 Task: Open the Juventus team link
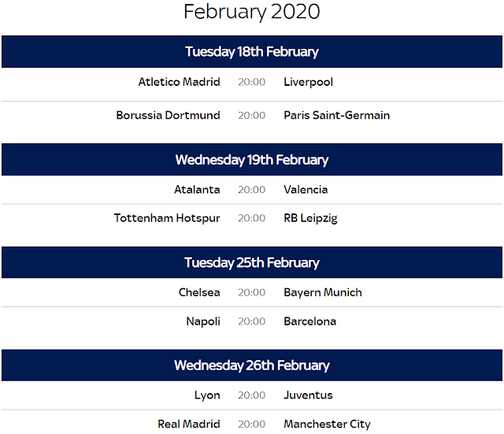point(308,395)
